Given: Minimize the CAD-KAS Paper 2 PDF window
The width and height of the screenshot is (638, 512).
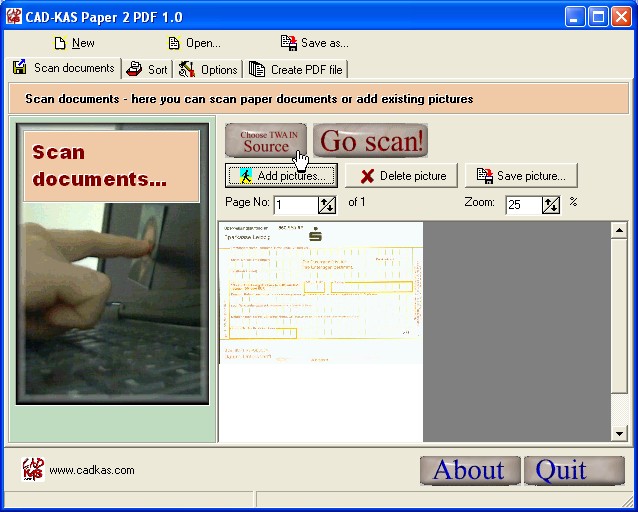Looking at the screenshot, I should click(x=575, y=17).
